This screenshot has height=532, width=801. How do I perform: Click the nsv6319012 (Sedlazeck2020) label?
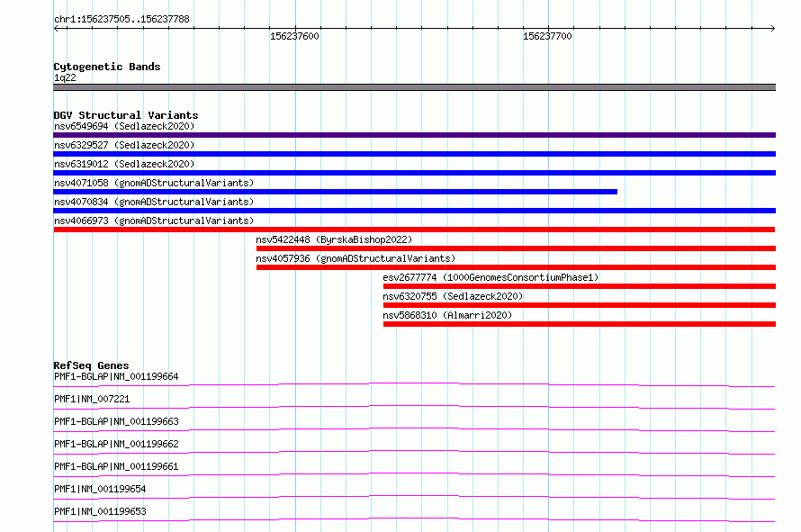(124, 164)
